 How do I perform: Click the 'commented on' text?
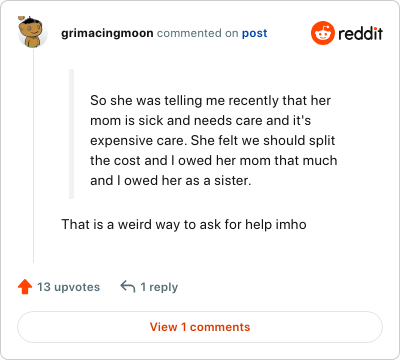coord(198,33)
